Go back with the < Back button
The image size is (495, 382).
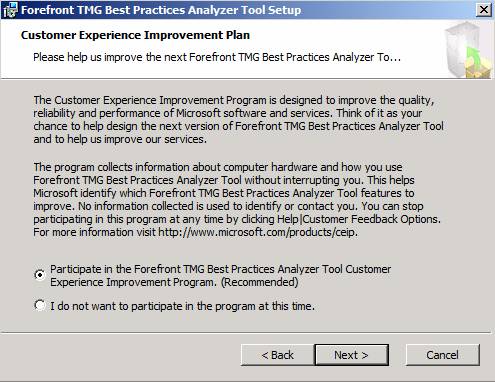(277, 355)
